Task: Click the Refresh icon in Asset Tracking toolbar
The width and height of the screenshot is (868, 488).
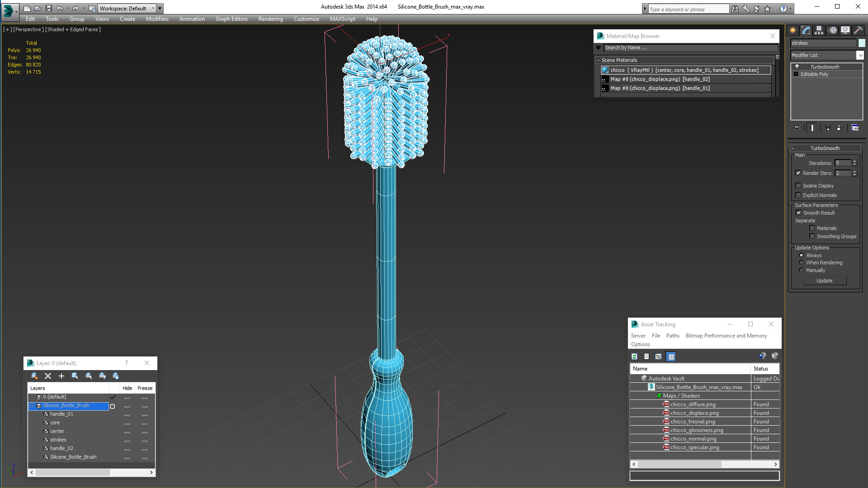Action: pos(634,357)
